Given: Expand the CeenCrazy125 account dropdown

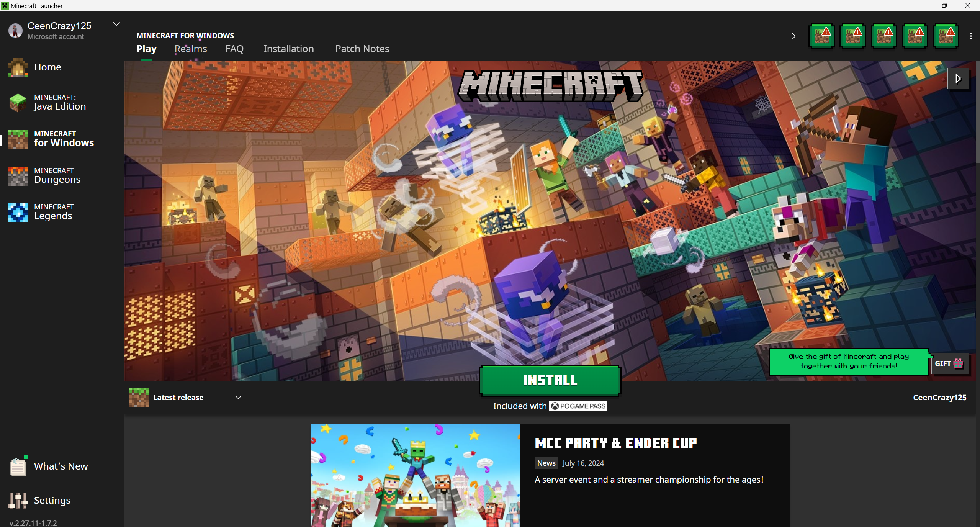Looking at the screenshot, I should 116,25.
